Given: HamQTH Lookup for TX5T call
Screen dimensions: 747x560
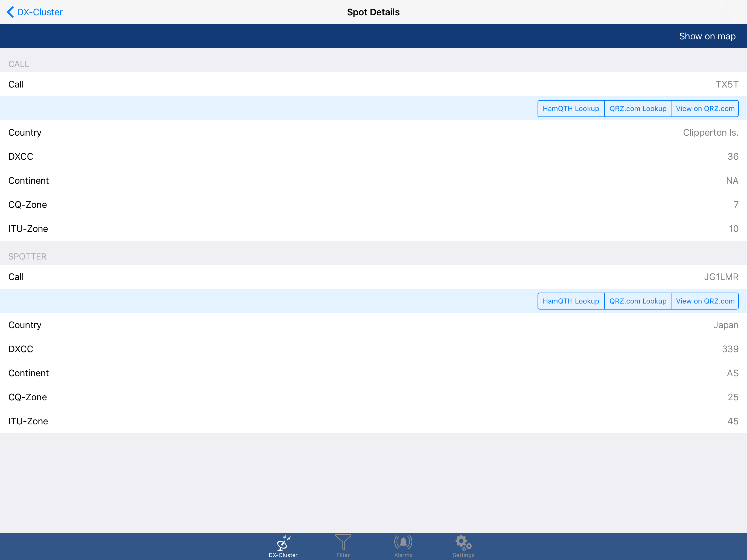Looking at the screenshot, I should [571, 109].
